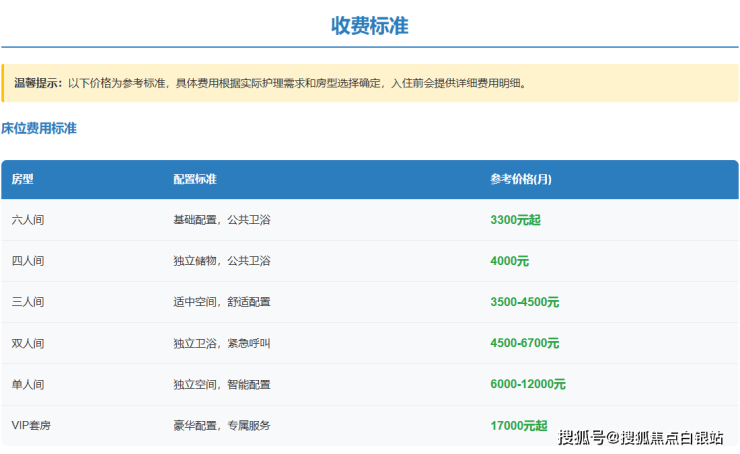740x454 pixels.
Task: Click the 17000元起 price
Action: click(518, 425)
